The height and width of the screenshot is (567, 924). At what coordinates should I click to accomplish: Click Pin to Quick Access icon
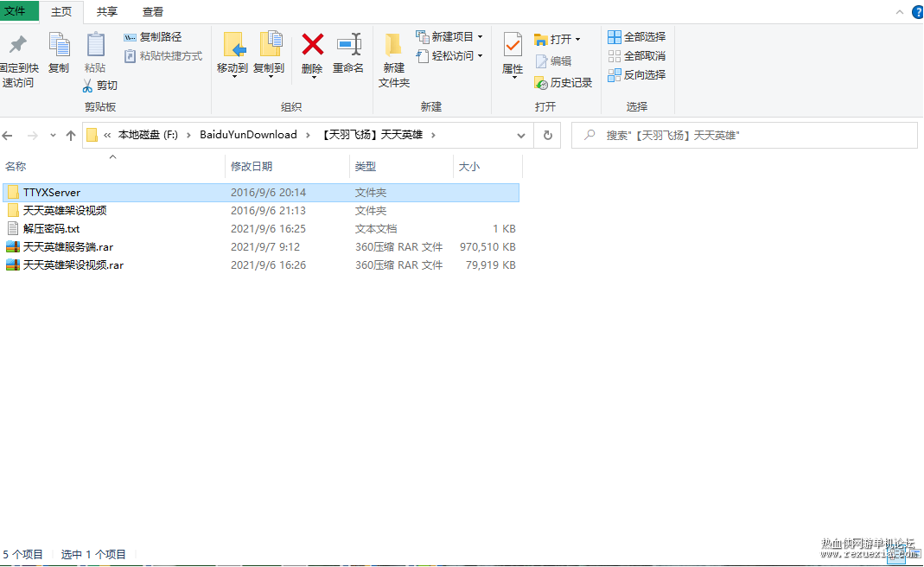pos(17,44)
